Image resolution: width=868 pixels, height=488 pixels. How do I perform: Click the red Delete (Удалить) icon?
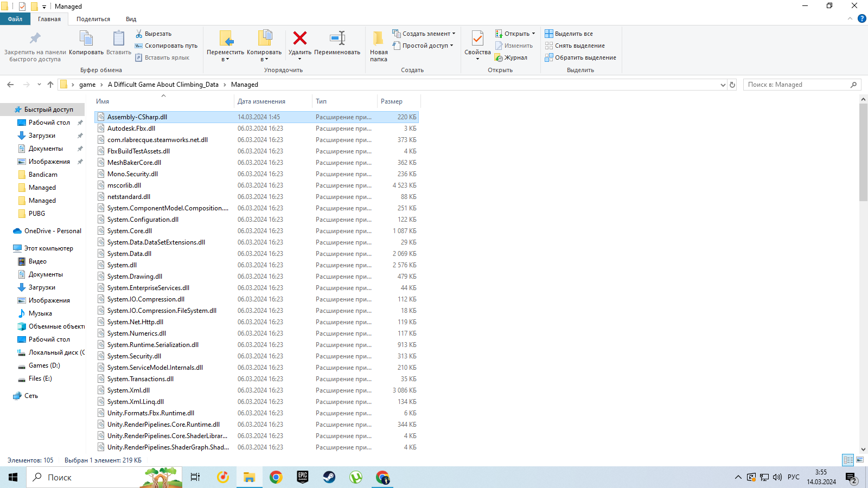299,38
